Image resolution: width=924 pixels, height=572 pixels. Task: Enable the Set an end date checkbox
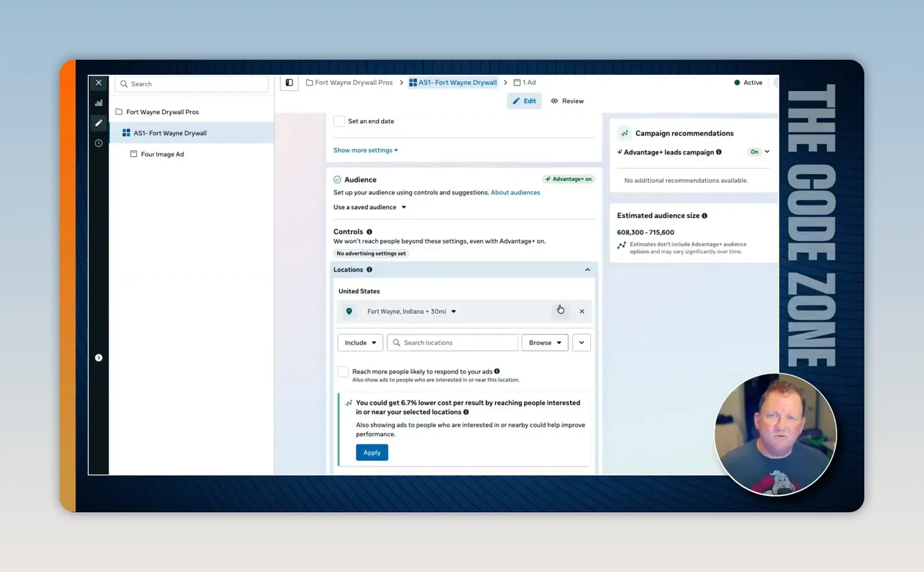[339, 121]
